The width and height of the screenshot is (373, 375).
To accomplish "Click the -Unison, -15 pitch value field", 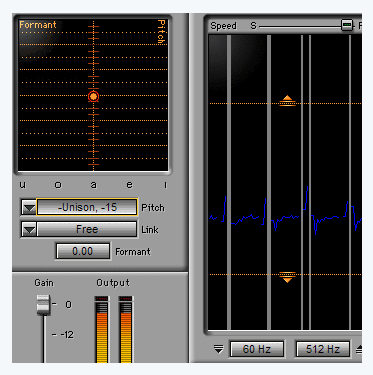I will 87,207.
